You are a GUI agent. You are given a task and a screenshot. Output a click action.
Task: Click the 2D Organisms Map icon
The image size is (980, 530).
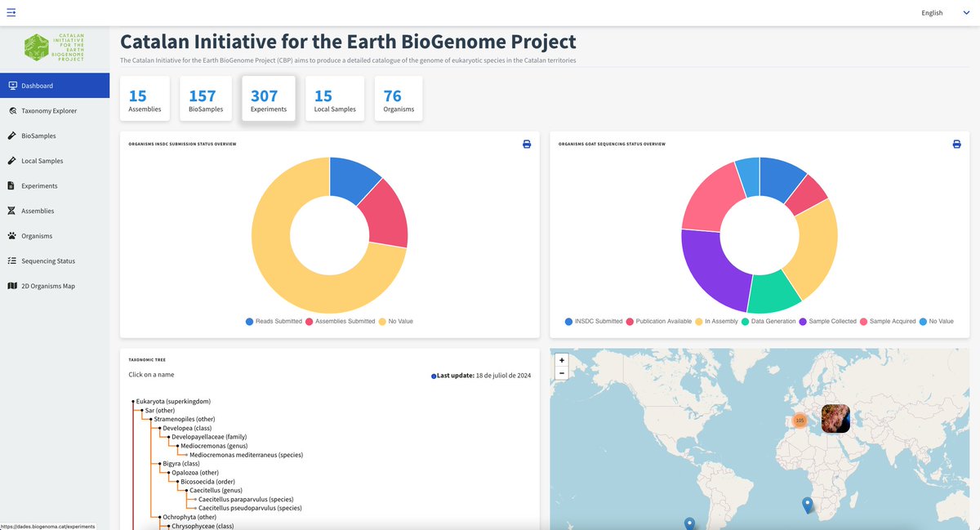(12, 286)
